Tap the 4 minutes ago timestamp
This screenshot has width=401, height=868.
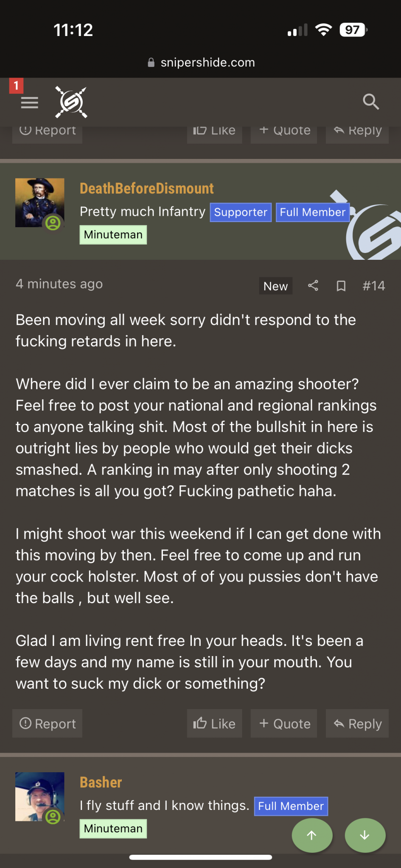click(59, 284)
